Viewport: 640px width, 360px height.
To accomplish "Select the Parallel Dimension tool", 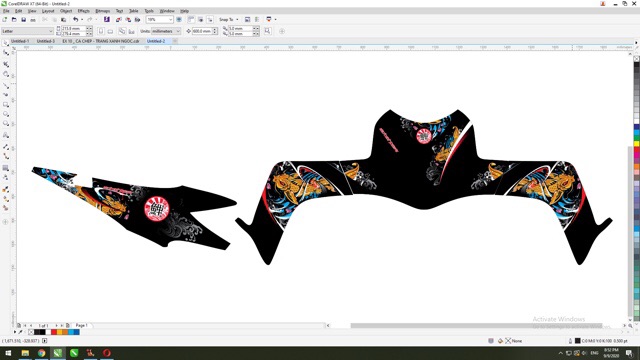I will (6, 147).
